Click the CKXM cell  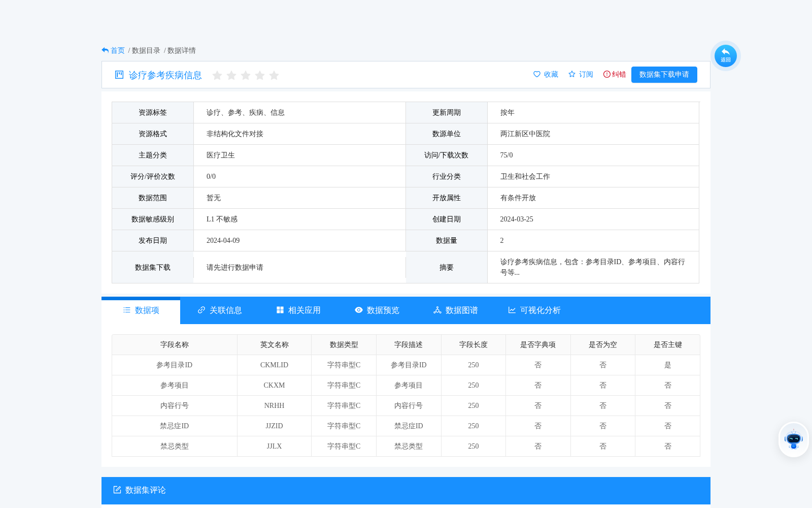tap(274, 386)
